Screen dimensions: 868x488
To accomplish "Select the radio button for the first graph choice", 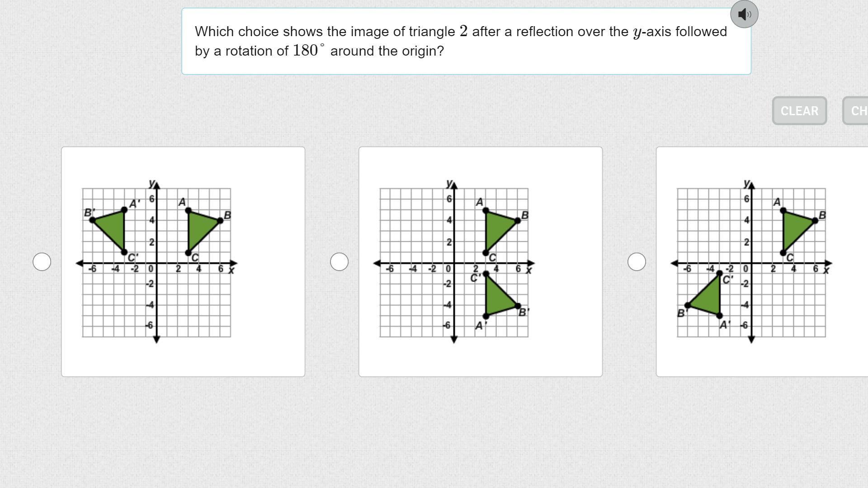I will (x=42, y=262).
